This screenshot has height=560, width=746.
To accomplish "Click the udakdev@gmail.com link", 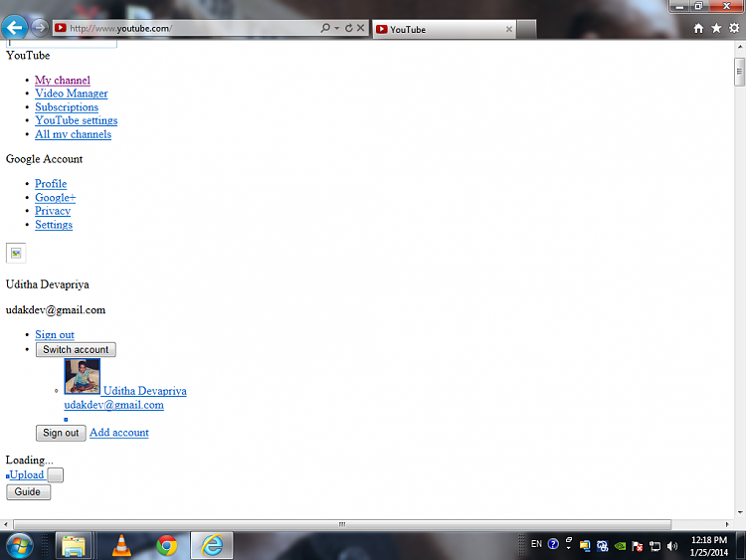I will click(113, 405).
